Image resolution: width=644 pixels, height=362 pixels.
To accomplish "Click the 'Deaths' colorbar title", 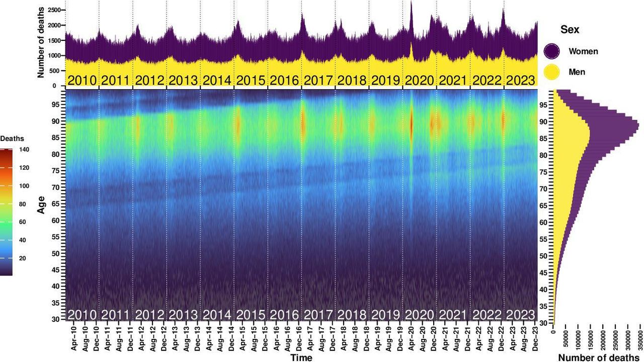I will tap(12, 138).
